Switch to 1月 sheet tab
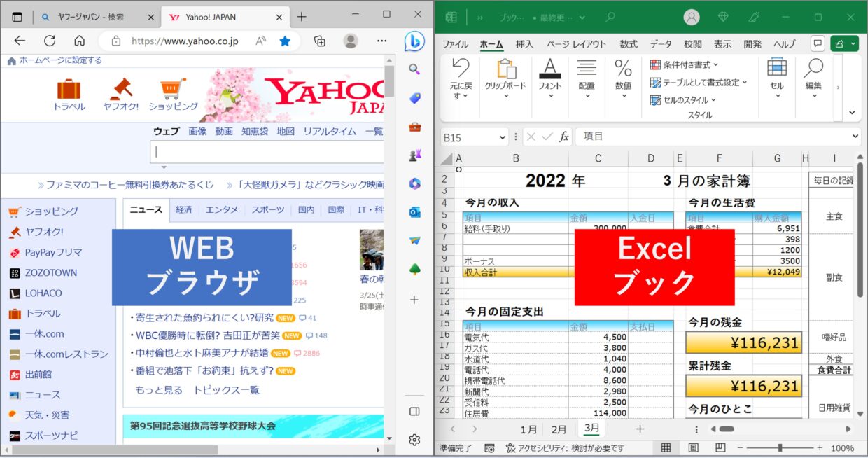The width and height of the screenshot is (868, 458). point(529,429)
